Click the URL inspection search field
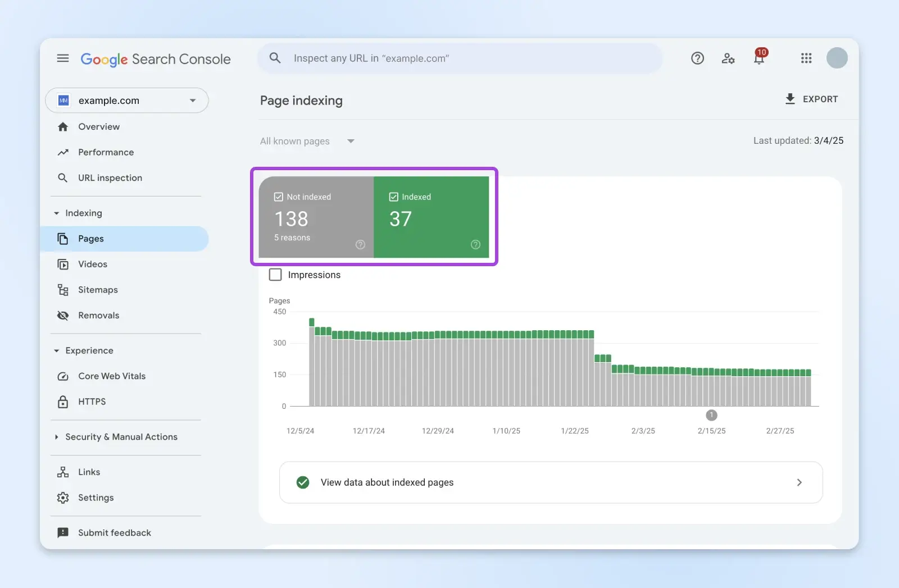The height and width of the screenshot is (588, 899). click(x=461, y=58)
